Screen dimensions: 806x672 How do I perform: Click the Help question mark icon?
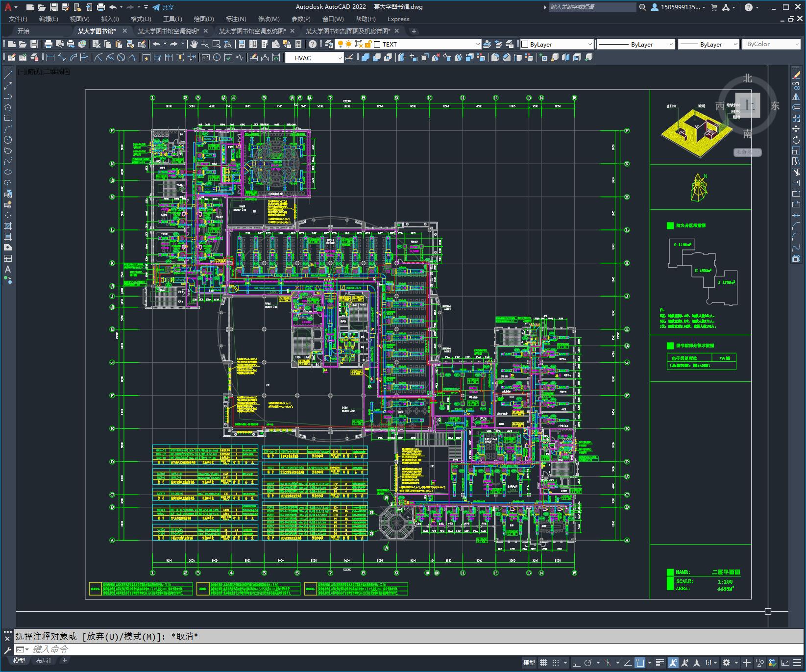[313, 44]
